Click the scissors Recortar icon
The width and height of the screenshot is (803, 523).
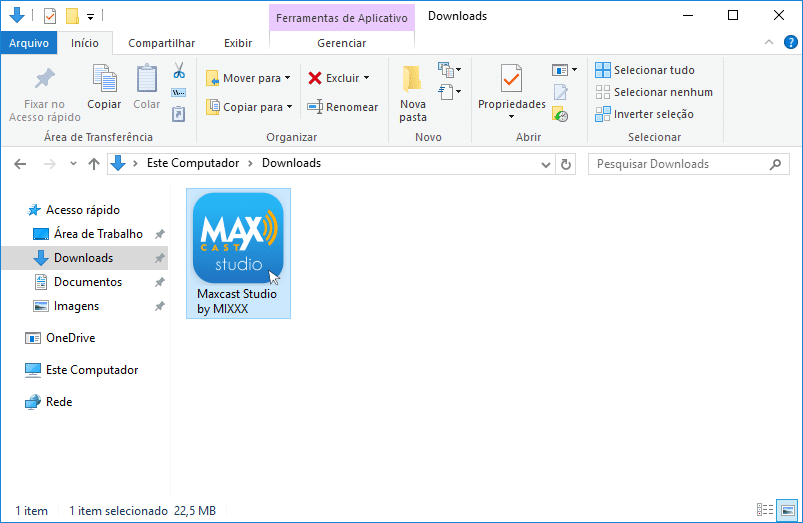179,70
